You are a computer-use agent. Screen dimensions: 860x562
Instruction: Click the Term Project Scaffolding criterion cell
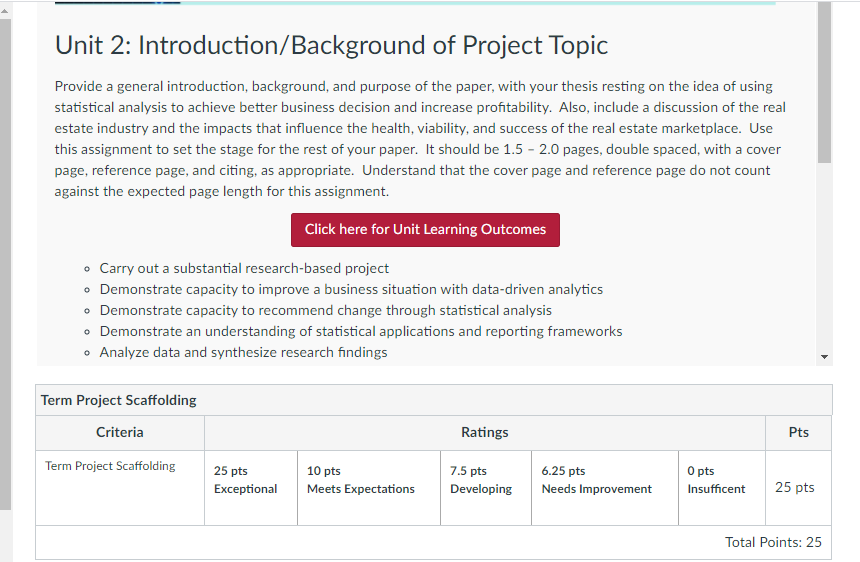tap(120, 488)
